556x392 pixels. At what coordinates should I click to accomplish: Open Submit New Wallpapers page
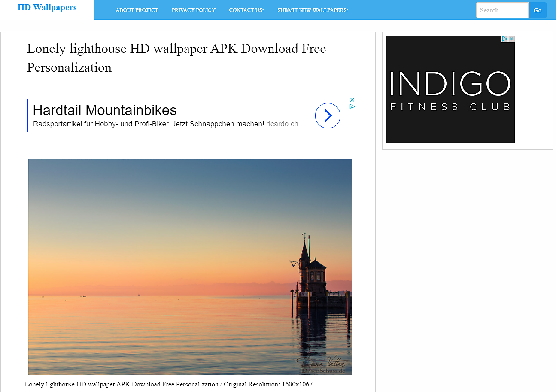[313, 10]
